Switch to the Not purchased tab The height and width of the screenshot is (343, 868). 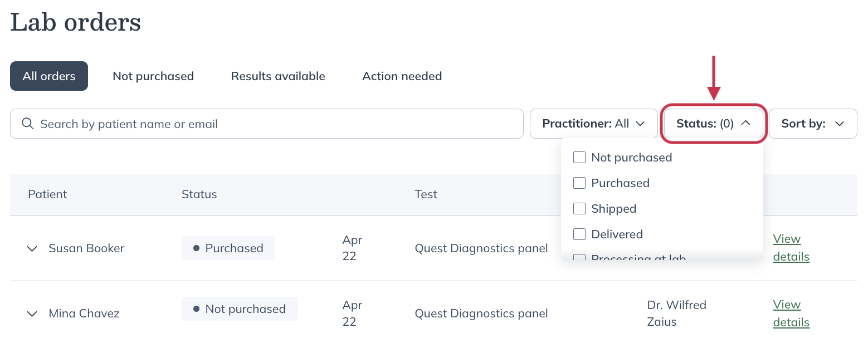(153, 76)
